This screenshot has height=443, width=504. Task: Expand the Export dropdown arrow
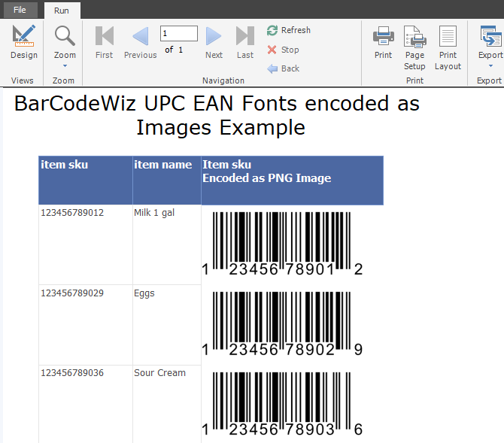490,66
